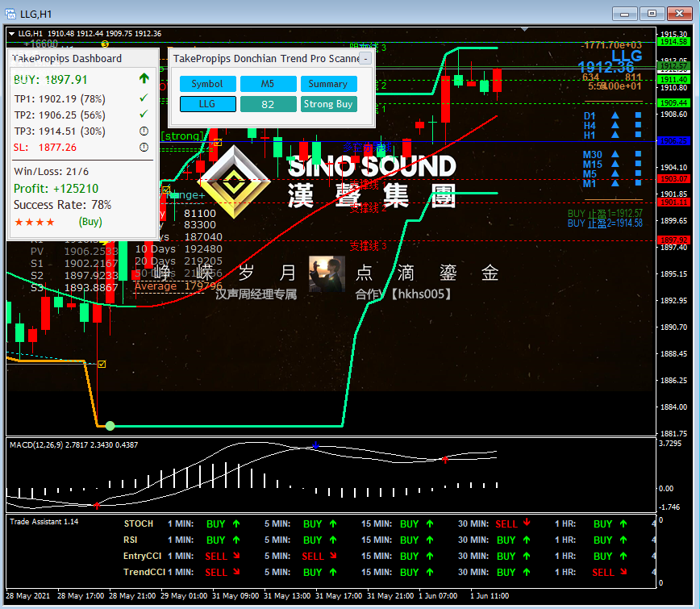Click the blue square at the M30 row
Screen dimensions: 700x609
click(x=638, y=154)
